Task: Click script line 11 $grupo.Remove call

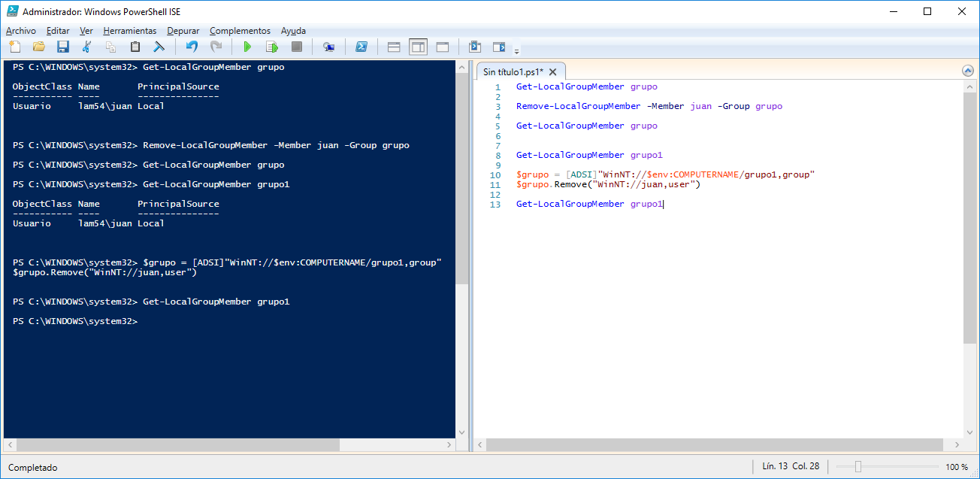Action: 608,184
